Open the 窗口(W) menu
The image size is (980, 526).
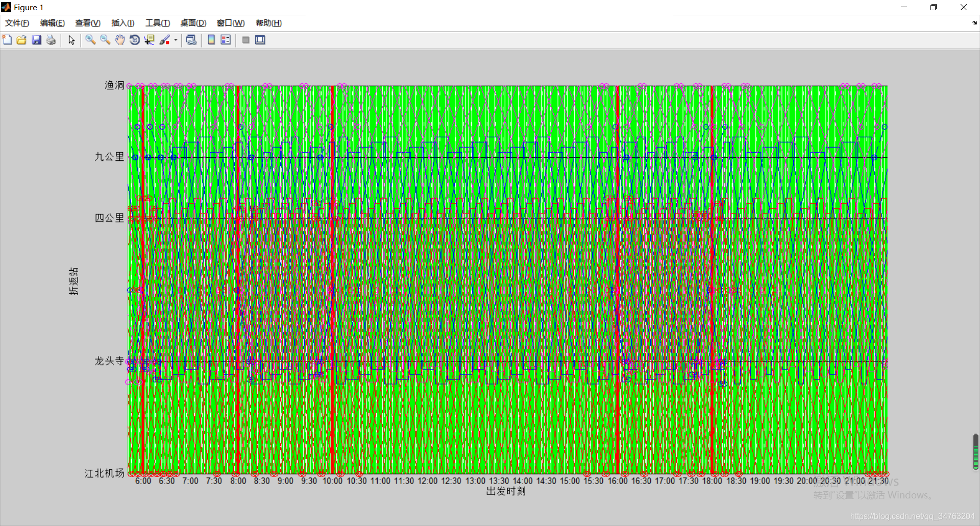[x=231, y=23]
